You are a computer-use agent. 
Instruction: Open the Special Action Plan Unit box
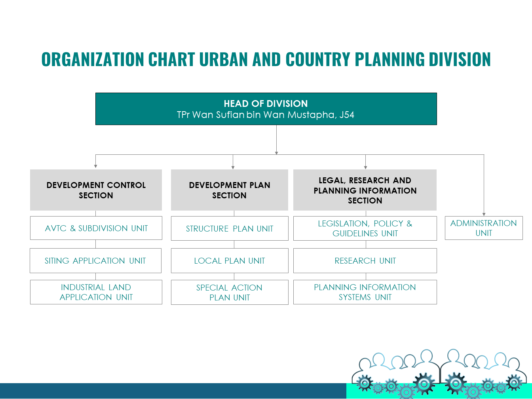(x=229, y=293)
